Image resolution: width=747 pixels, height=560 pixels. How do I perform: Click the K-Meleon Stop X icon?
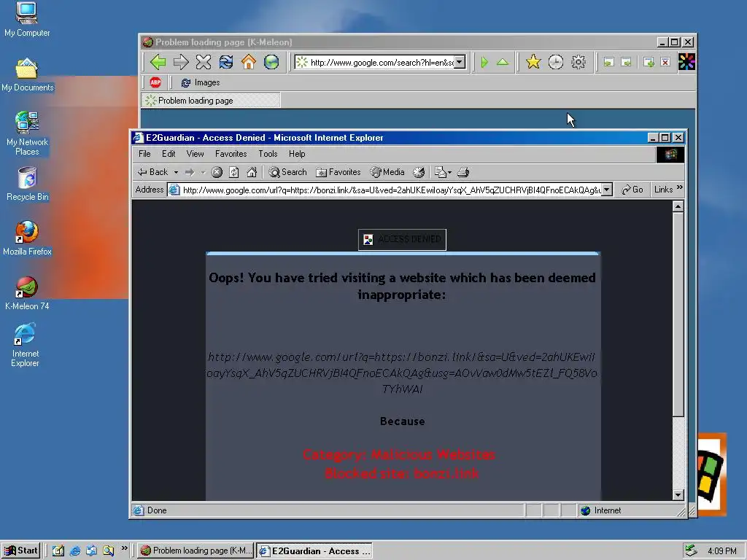[204, 62]
